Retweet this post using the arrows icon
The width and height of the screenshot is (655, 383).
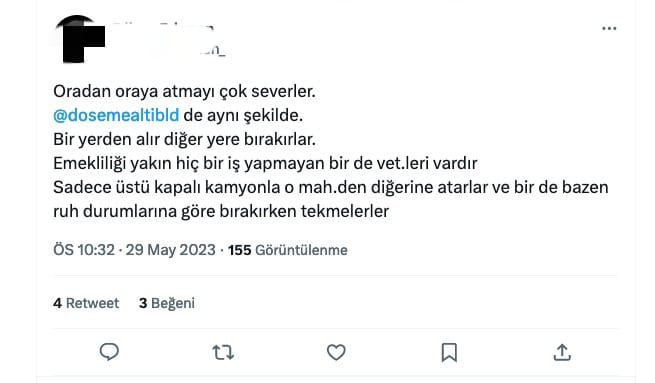pos(223,353)
